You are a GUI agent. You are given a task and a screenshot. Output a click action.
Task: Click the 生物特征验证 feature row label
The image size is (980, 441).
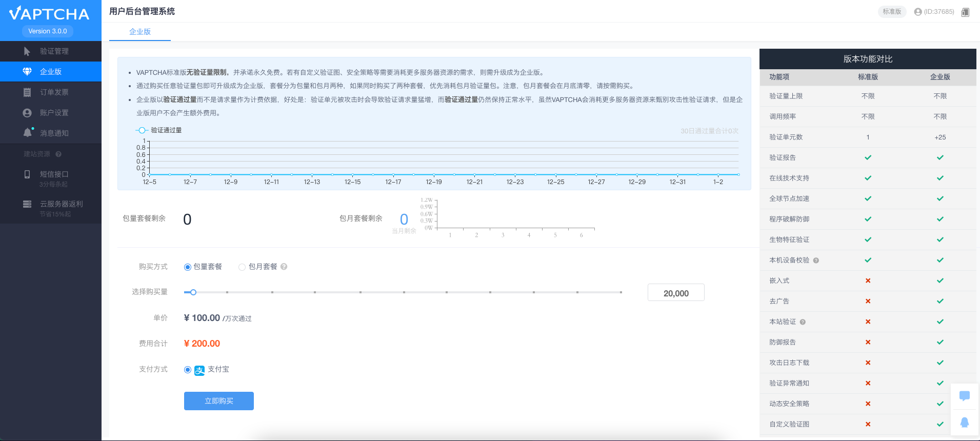789,239
